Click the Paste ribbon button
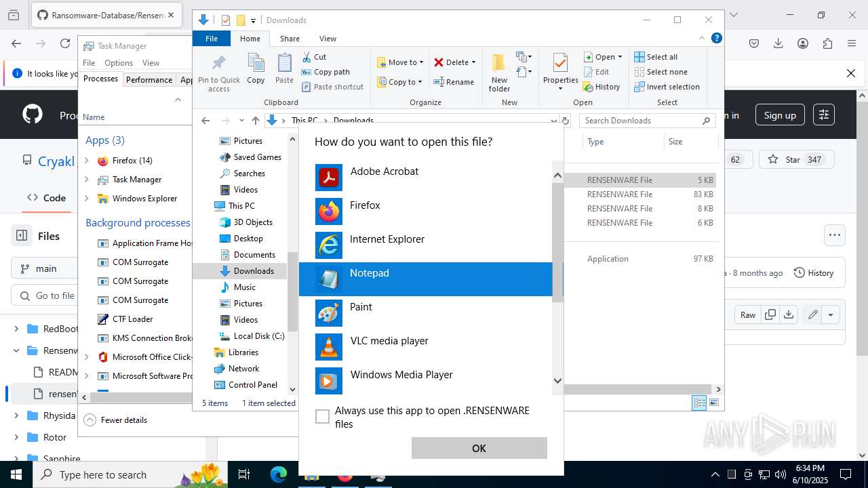Viewport: 868px width, 488px height. click(284, 69)
